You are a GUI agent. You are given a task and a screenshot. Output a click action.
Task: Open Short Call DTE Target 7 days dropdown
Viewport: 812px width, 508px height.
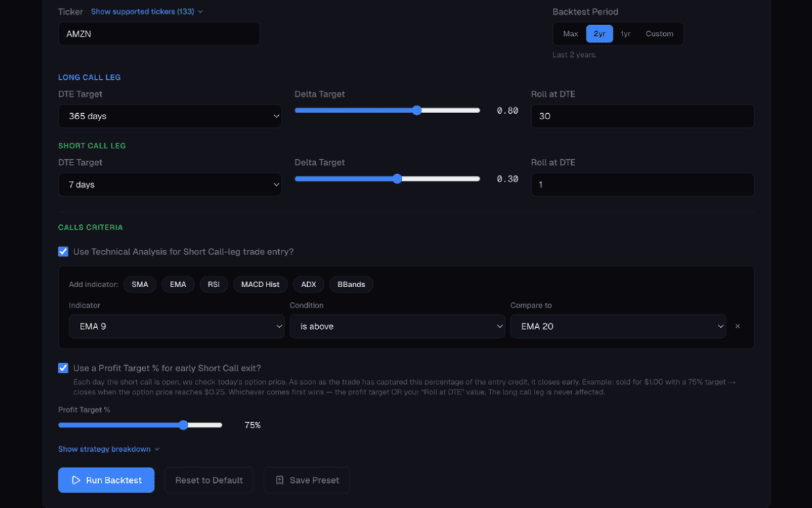170,184
